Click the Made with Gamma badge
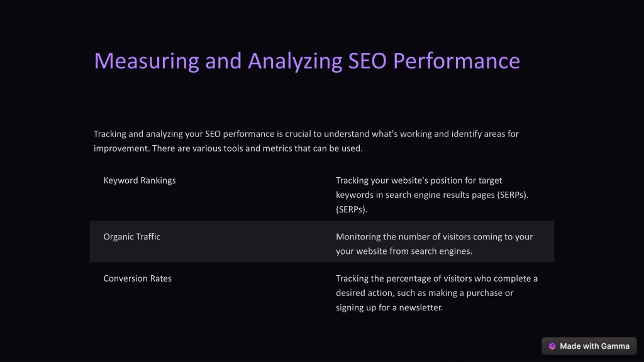 [x=589, y=346]
